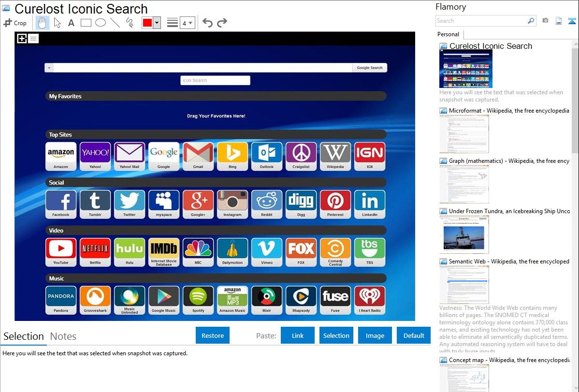
Task: Pick the rectangle shape tool
Action: coord(86,23)
